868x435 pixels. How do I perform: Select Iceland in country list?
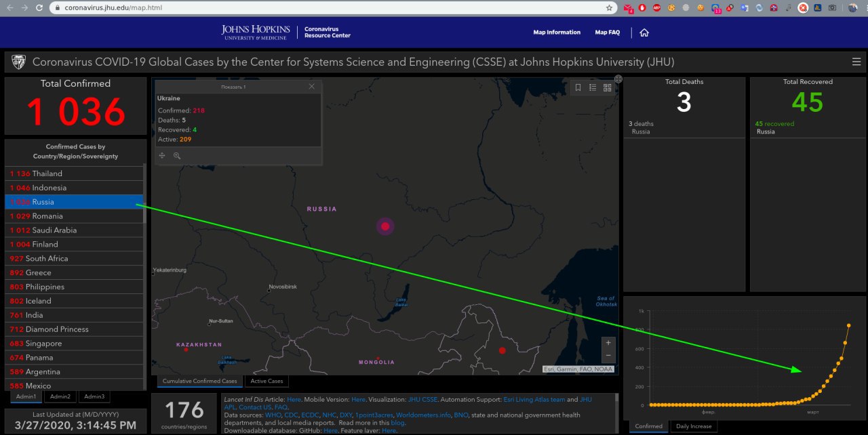74,301
